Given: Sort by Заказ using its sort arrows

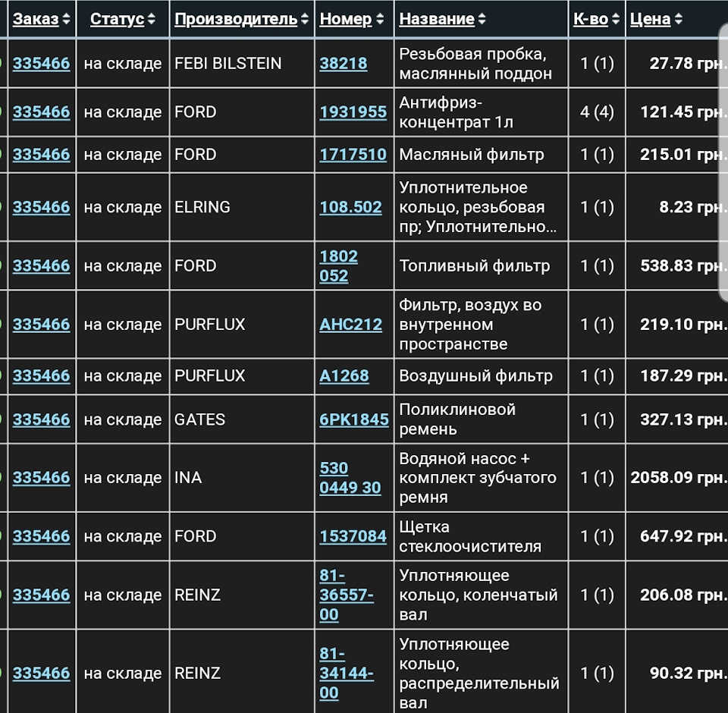Looking at the screenshot, I should (x=66, y=18).
